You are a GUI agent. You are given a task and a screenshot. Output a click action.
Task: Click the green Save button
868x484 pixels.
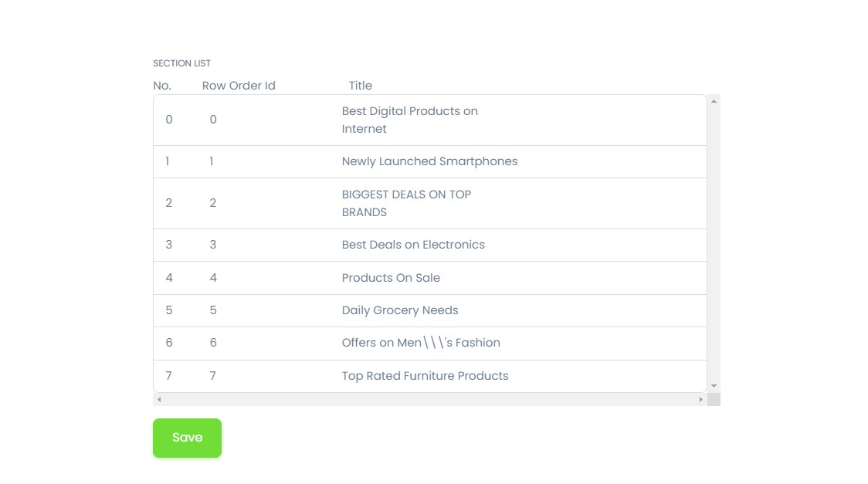click(187, 438)
